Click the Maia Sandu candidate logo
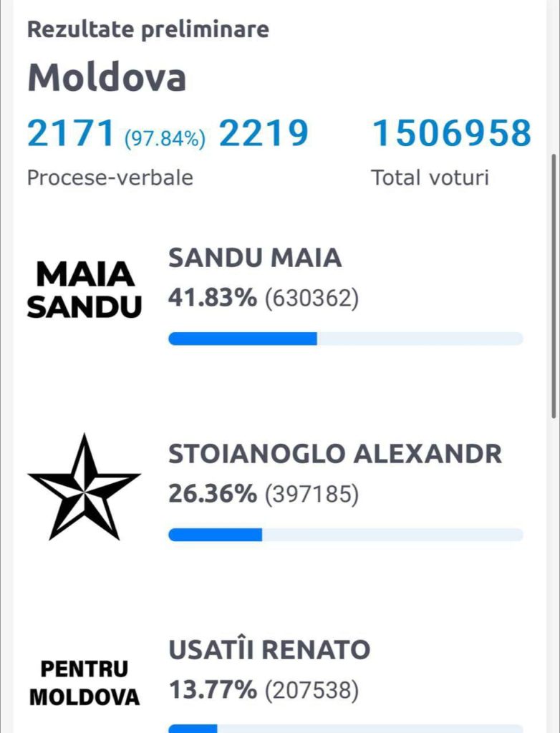 tap(85, 290)
